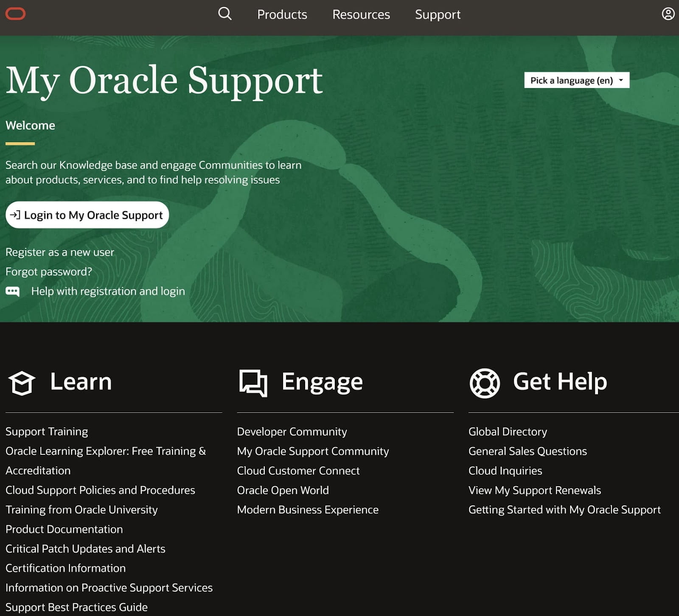Open Help with registration and login
679x616 pixels.
pos(108,291)
